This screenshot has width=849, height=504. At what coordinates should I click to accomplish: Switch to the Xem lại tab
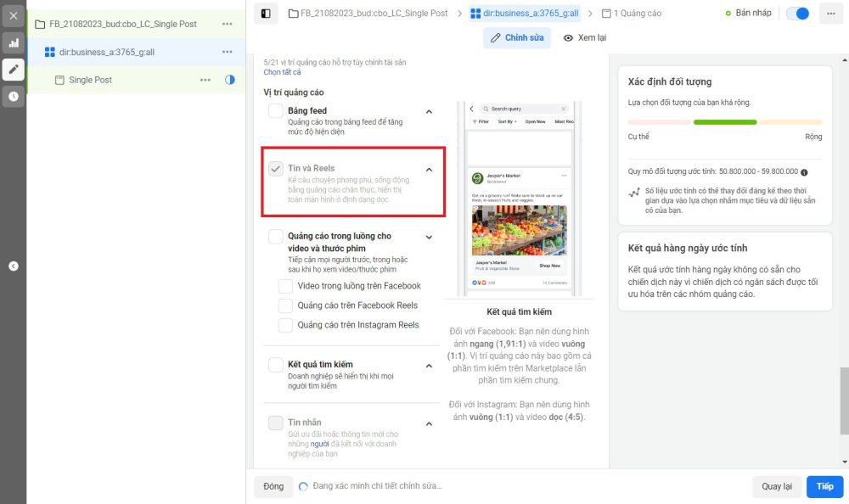[585, 38]
